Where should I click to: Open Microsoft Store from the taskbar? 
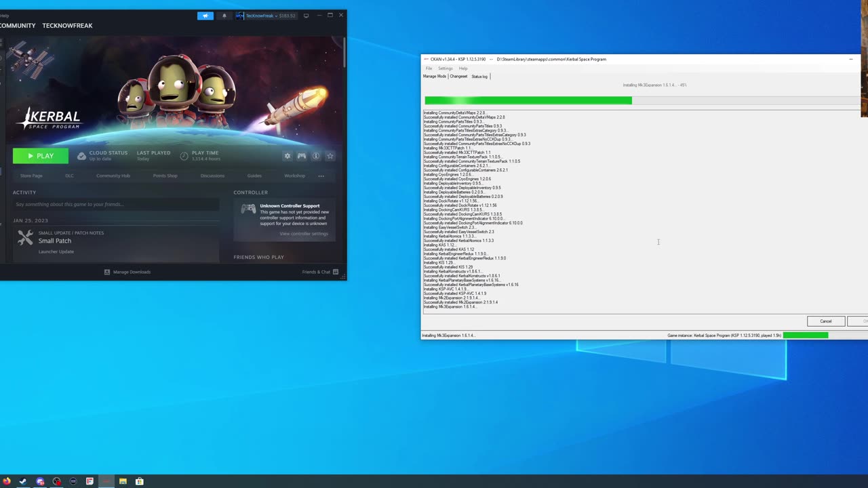tap(139, 481)
